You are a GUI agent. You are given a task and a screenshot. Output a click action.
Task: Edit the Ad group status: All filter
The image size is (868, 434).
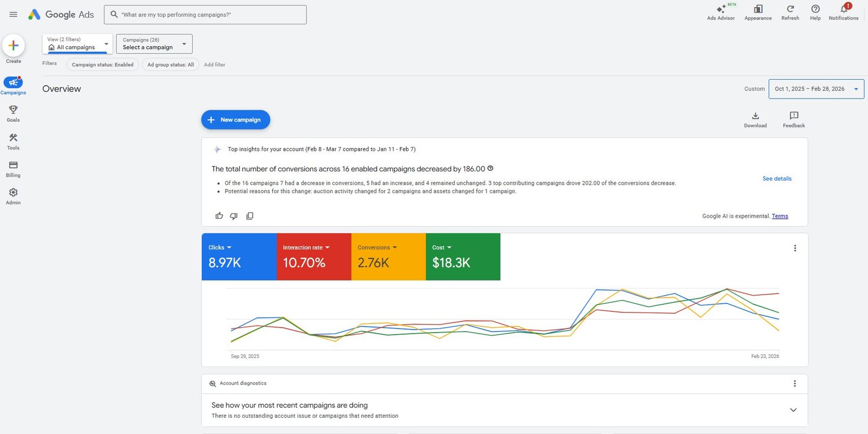tap(170, 65)
